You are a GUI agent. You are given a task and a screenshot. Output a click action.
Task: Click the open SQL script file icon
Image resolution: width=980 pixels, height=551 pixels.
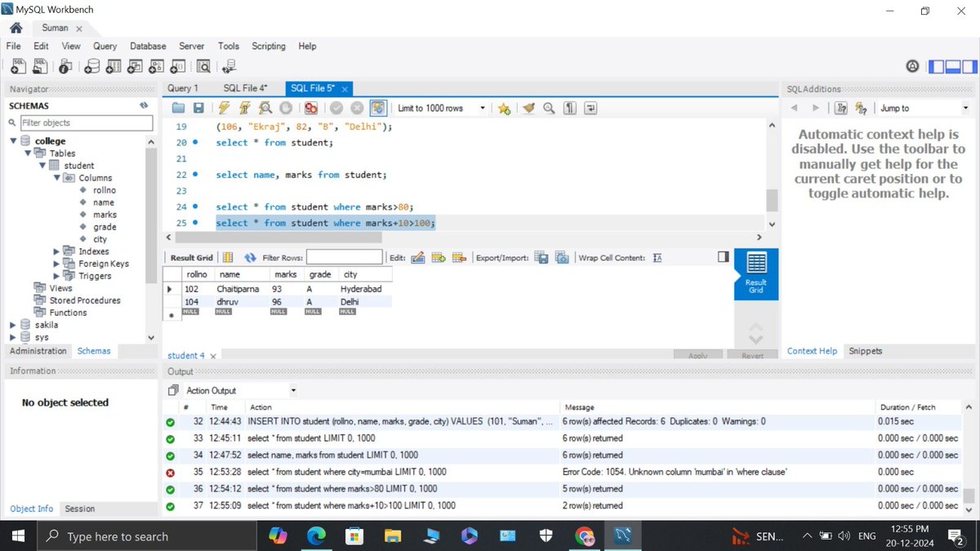[x=40, y=67]
